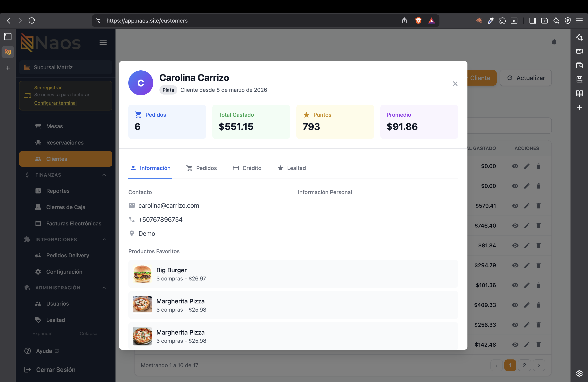Delete customer in the $81.34 row
588x382 pixels.
[x=539, y=245]
